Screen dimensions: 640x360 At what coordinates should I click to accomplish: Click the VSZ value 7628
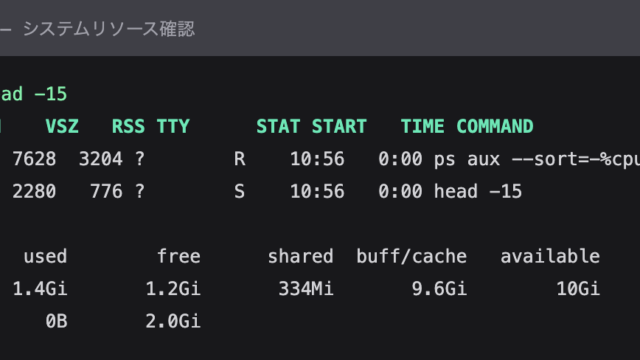(34, 159)
